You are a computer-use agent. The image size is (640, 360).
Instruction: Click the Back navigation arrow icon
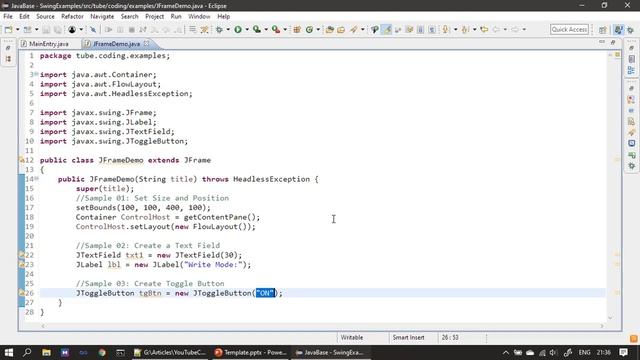pos(496,29)
